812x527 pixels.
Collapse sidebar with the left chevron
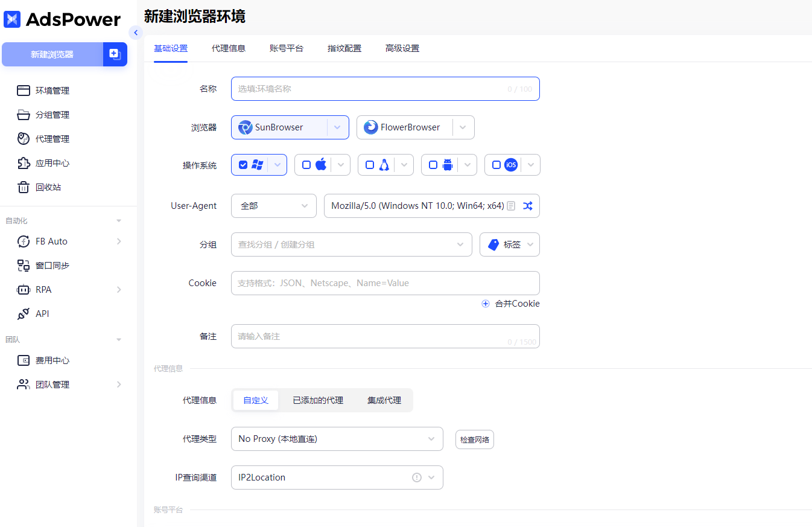pyautogui.click(x=136, y=33)
